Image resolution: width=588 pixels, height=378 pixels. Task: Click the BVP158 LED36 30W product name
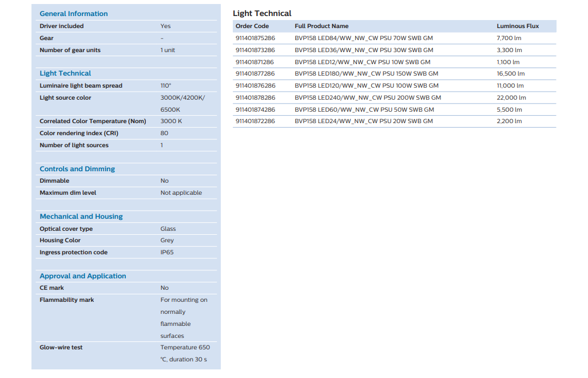pyautogui.click(x=364, y=50)
